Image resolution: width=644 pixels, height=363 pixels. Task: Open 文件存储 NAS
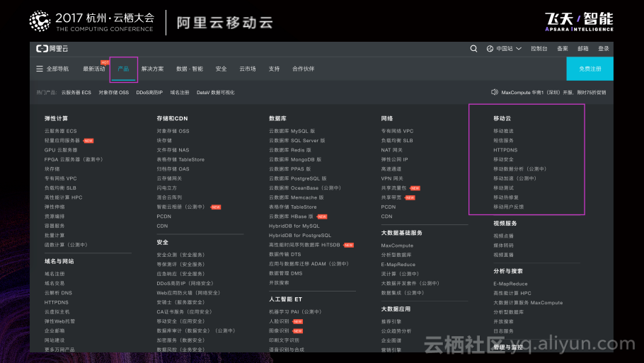coord(173,150)
